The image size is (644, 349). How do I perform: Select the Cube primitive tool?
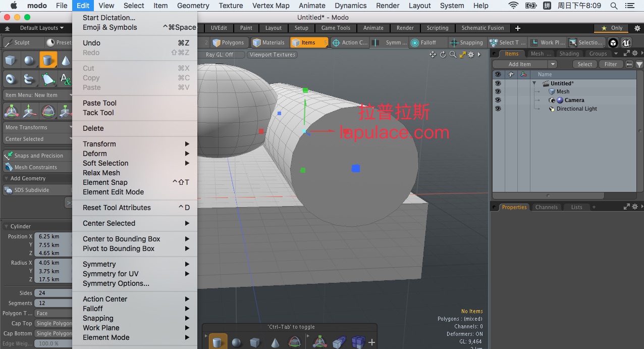click(x=11, y=61)
